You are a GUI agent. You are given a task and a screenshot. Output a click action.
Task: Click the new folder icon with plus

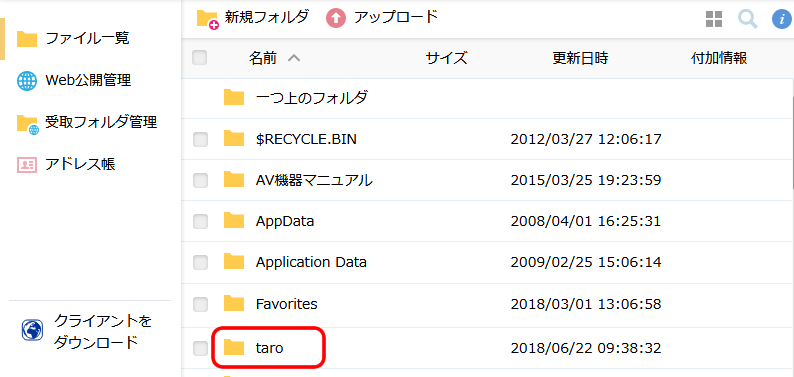pyautogui.click(x=208, y=20)
